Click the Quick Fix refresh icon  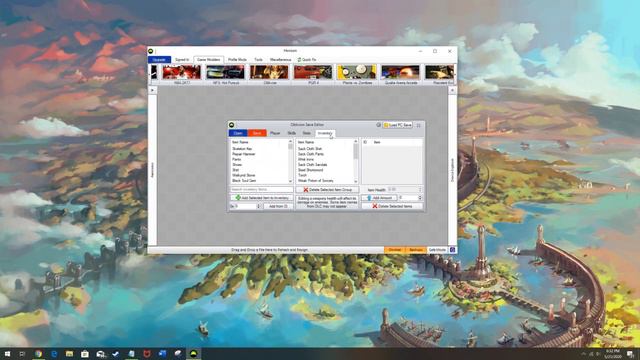point(299,60)
